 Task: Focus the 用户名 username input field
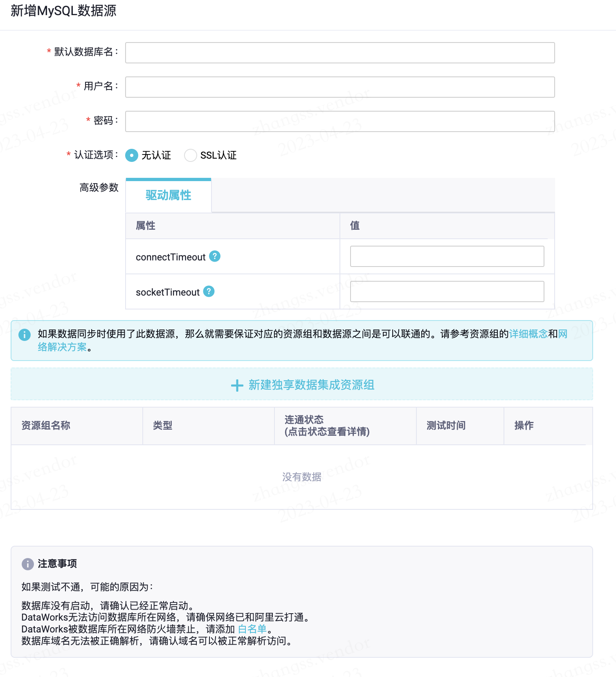point(340,87)
